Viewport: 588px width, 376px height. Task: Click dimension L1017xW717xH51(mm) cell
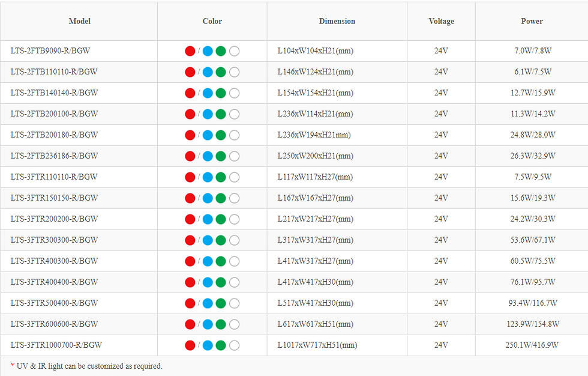(317, 345)
